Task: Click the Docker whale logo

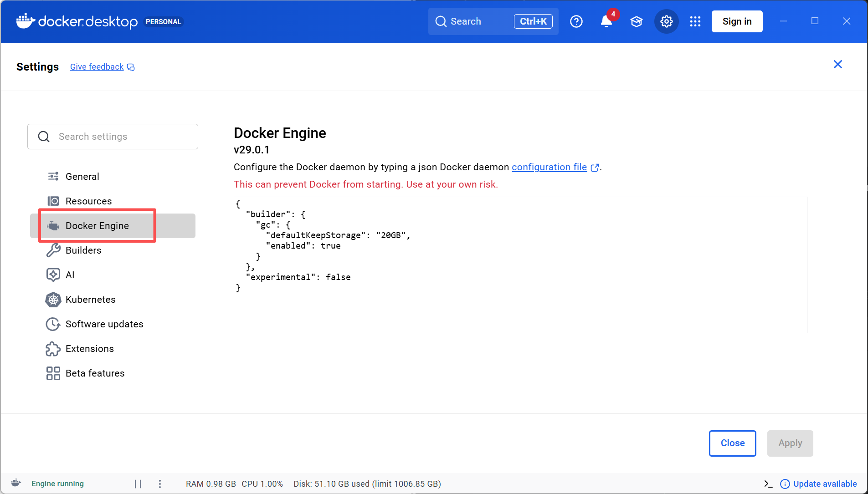Action: pyautogui.click(x=26, y=21)
